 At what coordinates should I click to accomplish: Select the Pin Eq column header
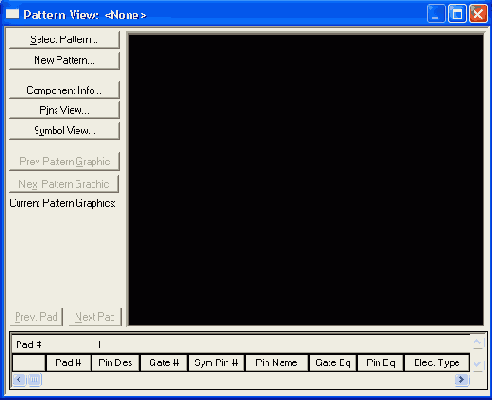(381, 363)
